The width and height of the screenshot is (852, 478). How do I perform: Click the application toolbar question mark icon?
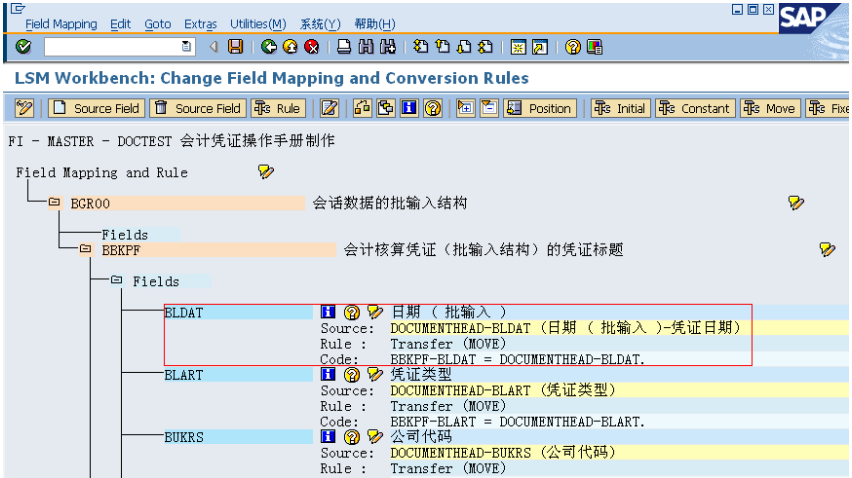(433, 108)
